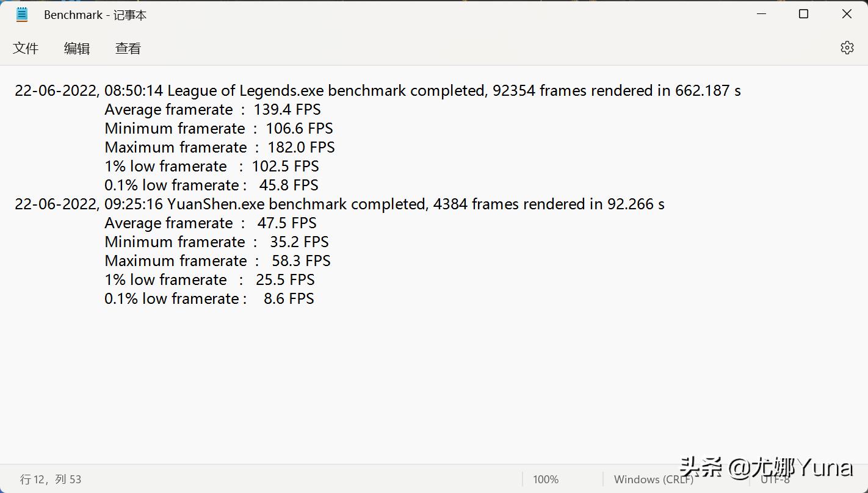Screen dimensions: 868x493
Task: Maximize the Benchmark Notepad window
Action: click(x=803, y=14)
